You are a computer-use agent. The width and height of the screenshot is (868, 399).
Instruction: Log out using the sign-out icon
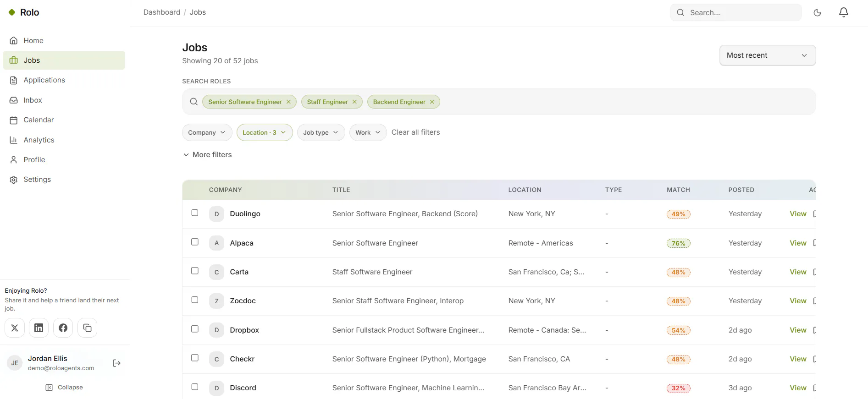point(117,363)
